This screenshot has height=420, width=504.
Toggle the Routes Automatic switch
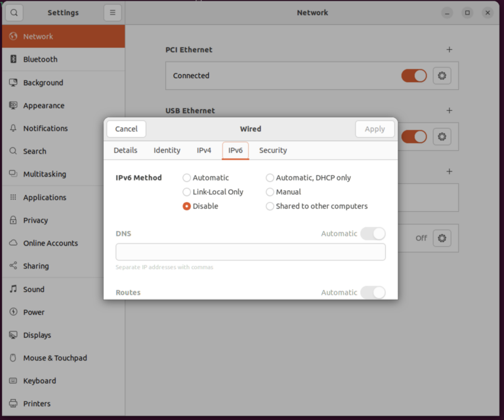(373, 292)
